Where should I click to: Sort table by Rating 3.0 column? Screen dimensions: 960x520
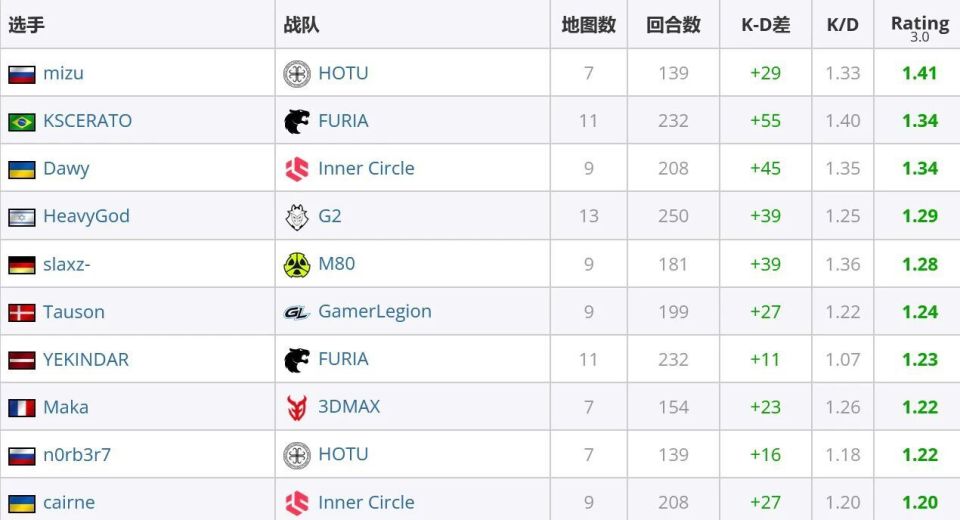[x=919, y=25]
